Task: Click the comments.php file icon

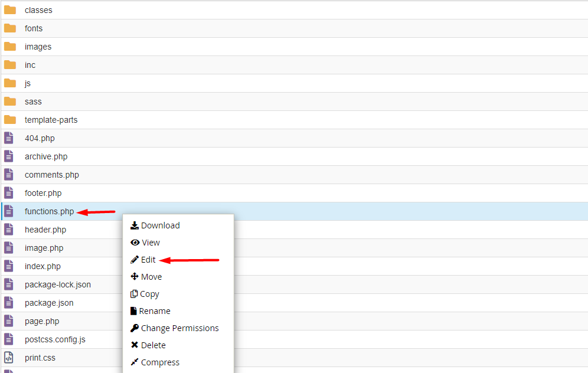Action: 9,175
